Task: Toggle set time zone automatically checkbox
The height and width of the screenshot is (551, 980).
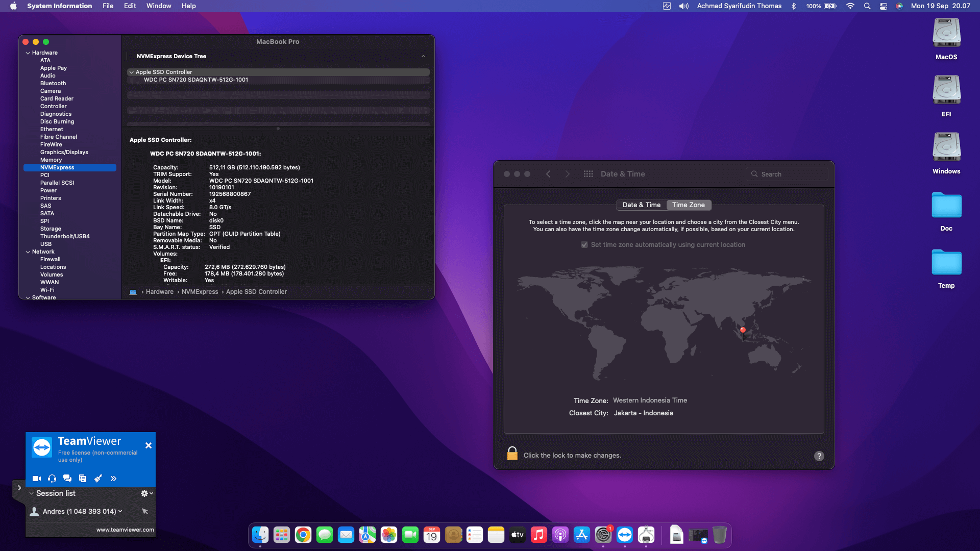Action: pos(584,245)
